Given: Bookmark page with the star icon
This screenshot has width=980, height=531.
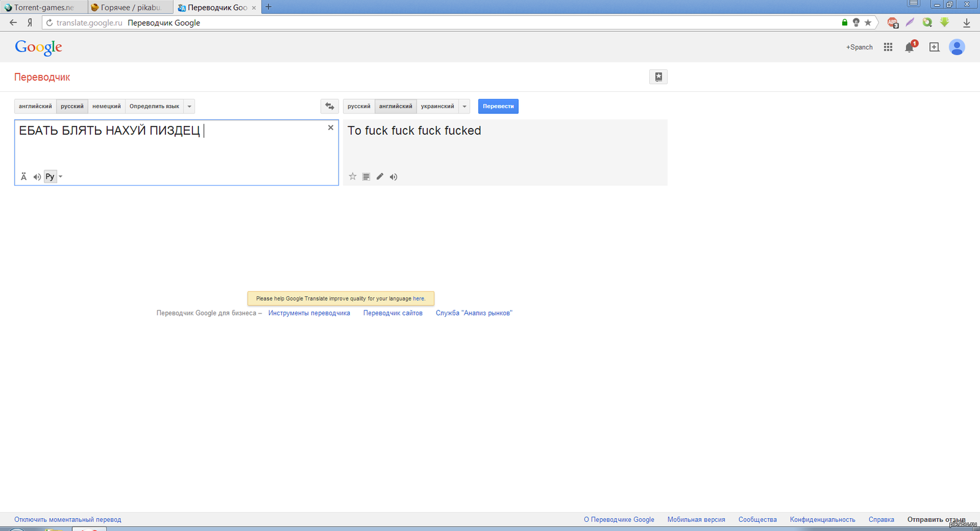Looking at the screenshot, I should pyautogui.click(x=868, y=23).
